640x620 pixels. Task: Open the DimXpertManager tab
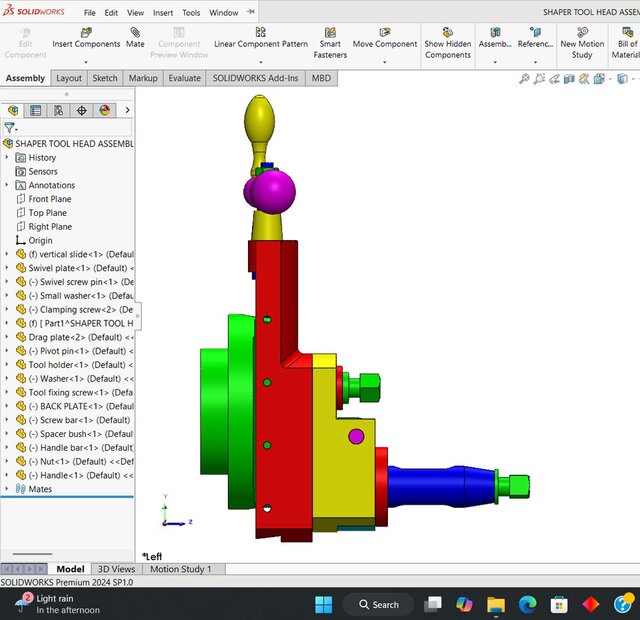tap(82, 110)
